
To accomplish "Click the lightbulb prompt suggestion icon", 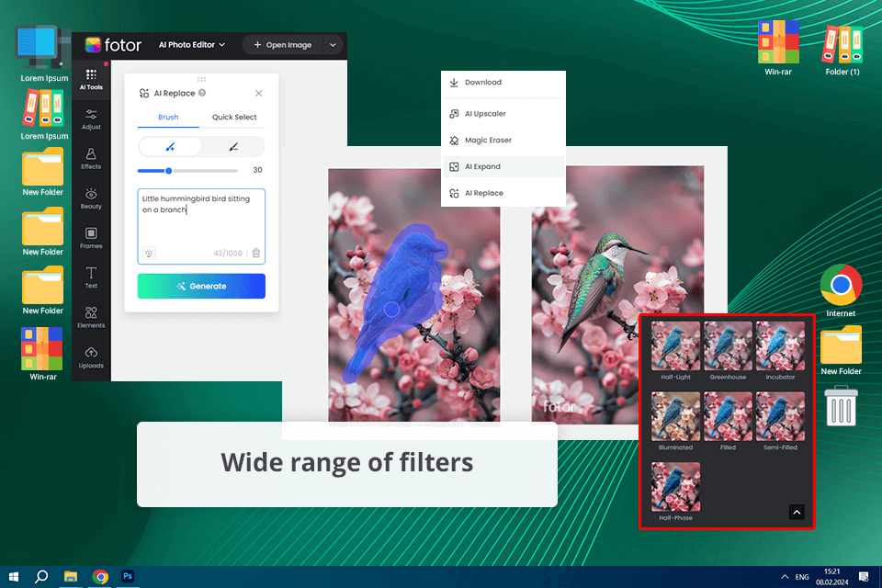I will 149,254.
